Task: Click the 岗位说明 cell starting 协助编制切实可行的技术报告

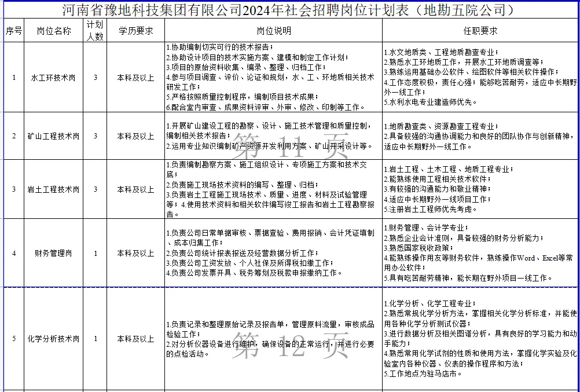Action: point(274,78)
